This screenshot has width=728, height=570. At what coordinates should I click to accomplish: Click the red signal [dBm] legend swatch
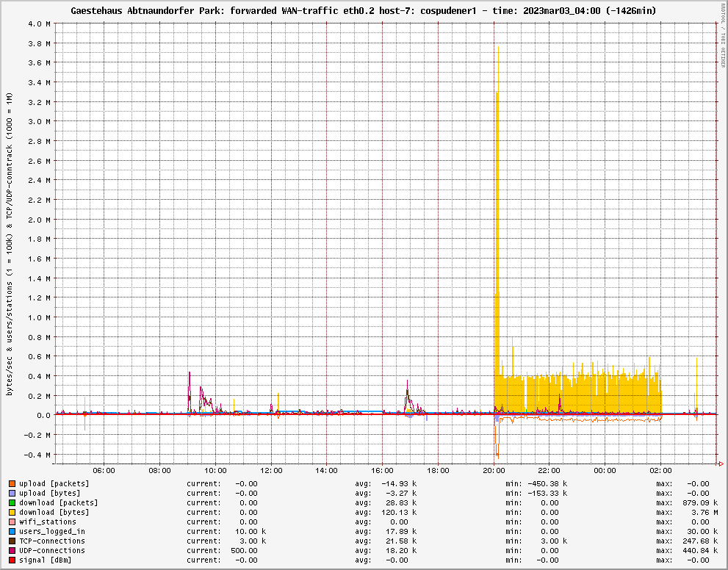(x=12, y=560)
